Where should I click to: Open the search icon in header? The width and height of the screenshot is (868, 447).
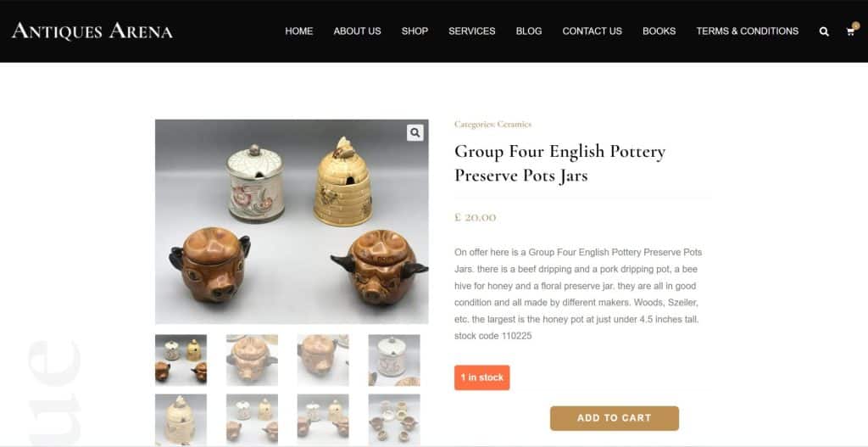824,31
